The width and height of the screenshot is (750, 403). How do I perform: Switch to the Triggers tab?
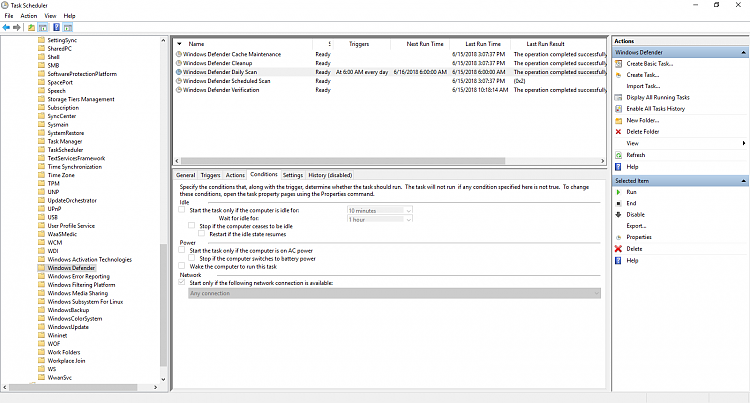[210, 175]
